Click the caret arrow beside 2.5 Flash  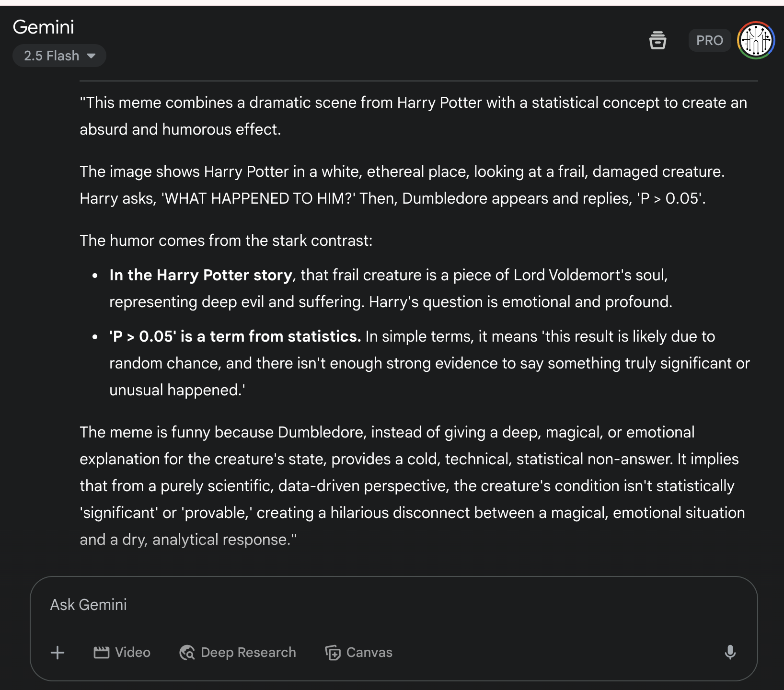91,56
